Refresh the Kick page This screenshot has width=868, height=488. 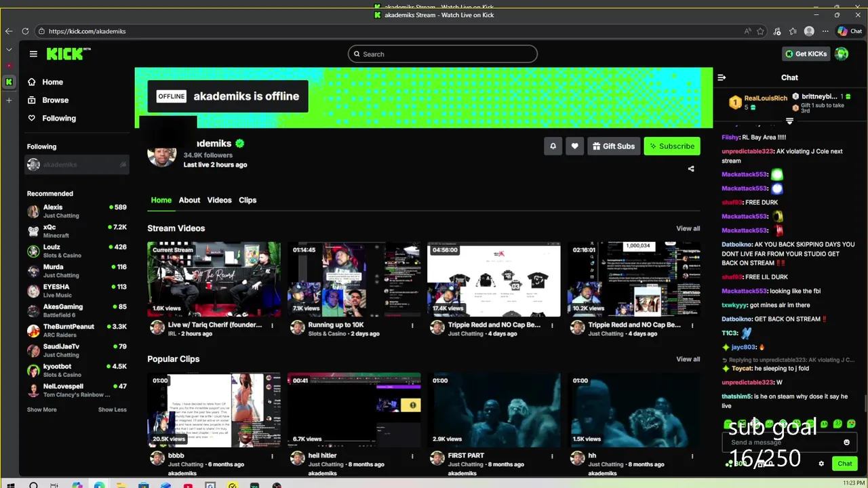pos(25,31)
